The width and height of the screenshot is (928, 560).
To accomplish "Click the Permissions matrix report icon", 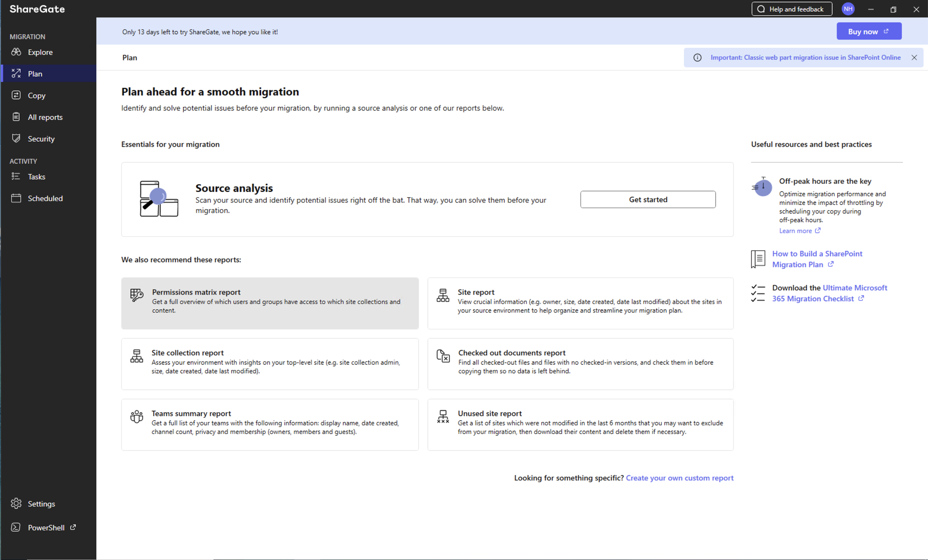I will pos(137,295).
